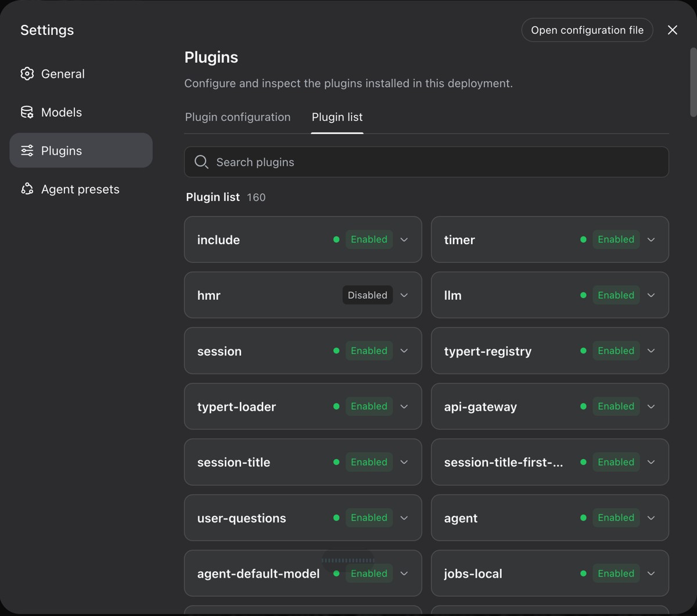Click the Plugins sliders icon

27,151
